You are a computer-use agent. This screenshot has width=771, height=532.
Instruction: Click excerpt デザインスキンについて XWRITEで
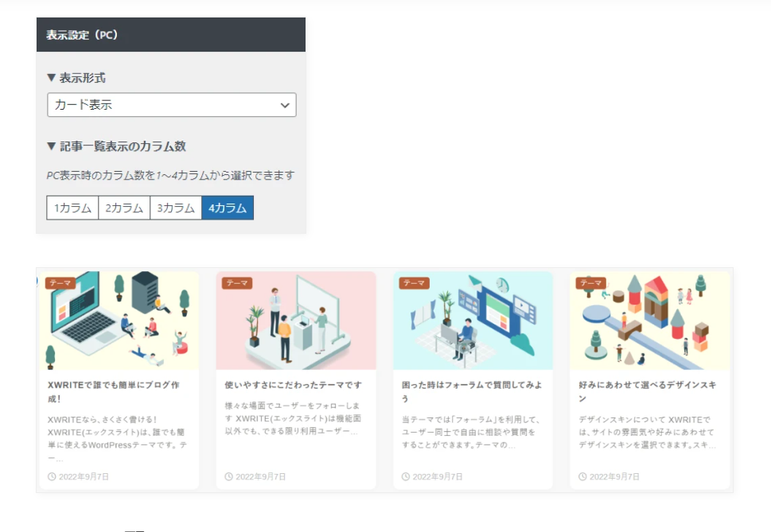pos(647,433)
